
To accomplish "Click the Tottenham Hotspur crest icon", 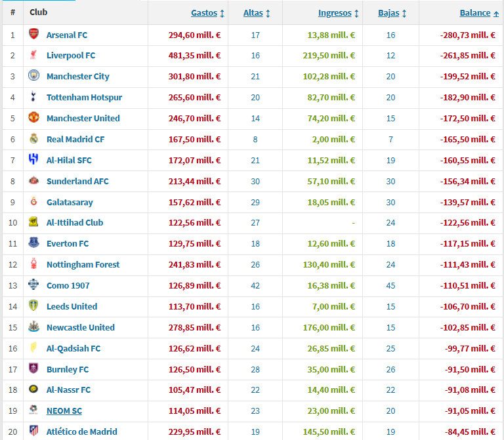I will 33,96.
